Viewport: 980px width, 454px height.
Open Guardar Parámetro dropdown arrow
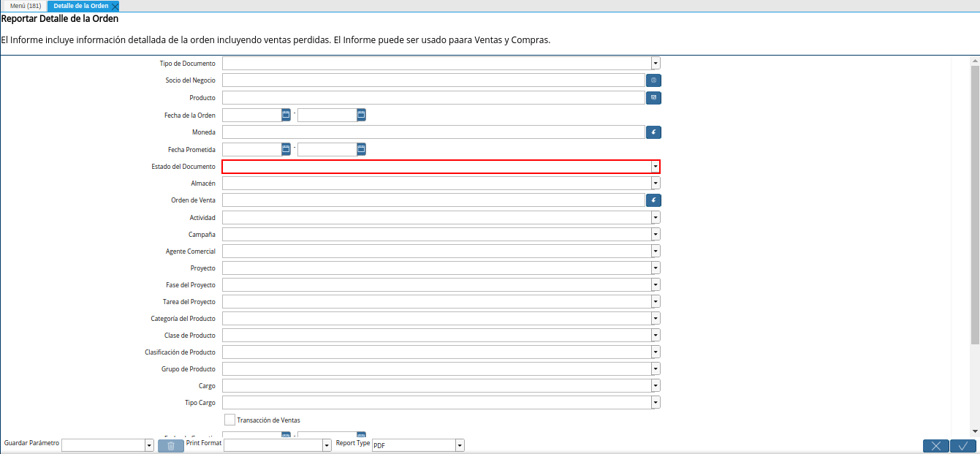149,446
